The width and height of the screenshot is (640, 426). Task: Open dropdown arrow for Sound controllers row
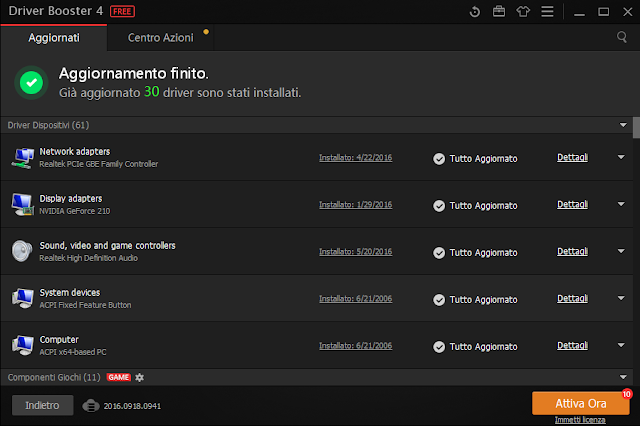tap(621, 251)
